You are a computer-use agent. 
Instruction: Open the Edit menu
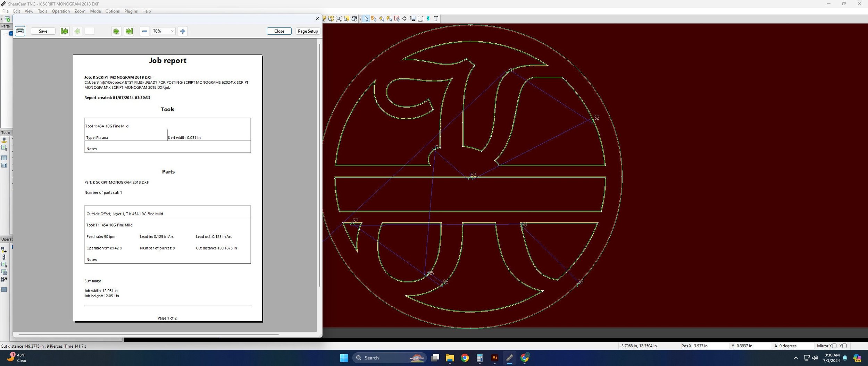coord(17,11)
